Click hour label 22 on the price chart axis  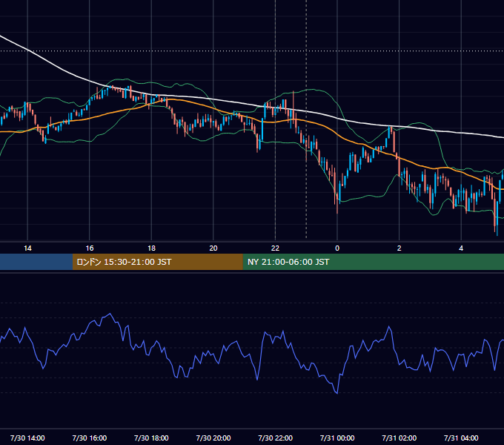pyautogui.click(x=276, y=248)
